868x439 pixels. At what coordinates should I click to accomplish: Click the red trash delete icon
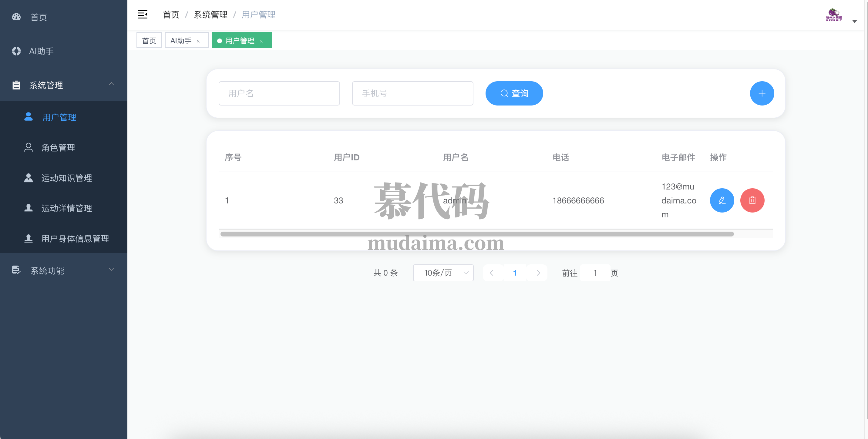(x=752, y=200)
